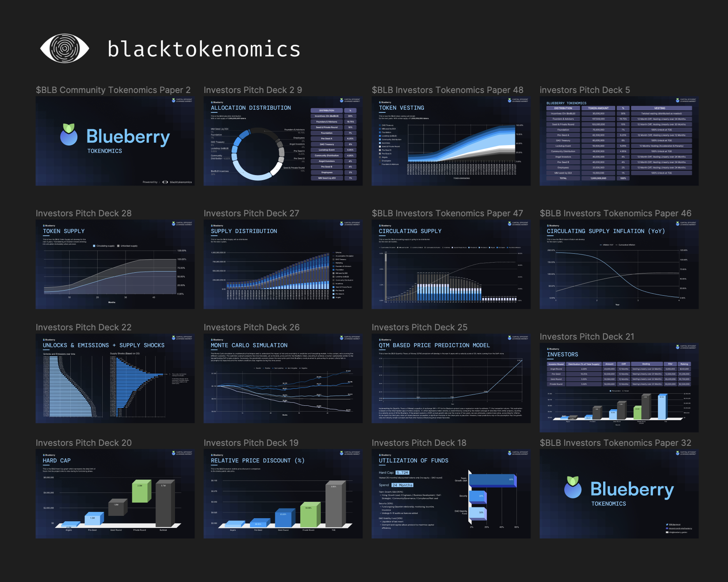The width and height of the screenshot is (728, 582).
Task: Click the Capital Efficient badge icon on Hard Cap slide
Action: 173,453
